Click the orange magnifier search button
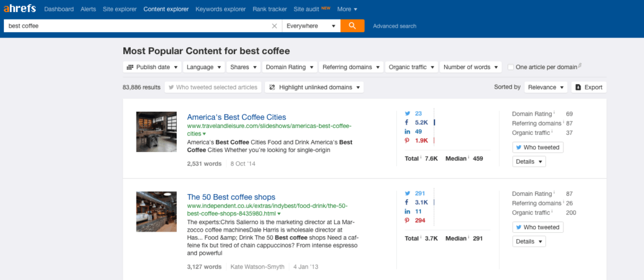The width and height of the screenshot is (644, 280). pos(352,26)
